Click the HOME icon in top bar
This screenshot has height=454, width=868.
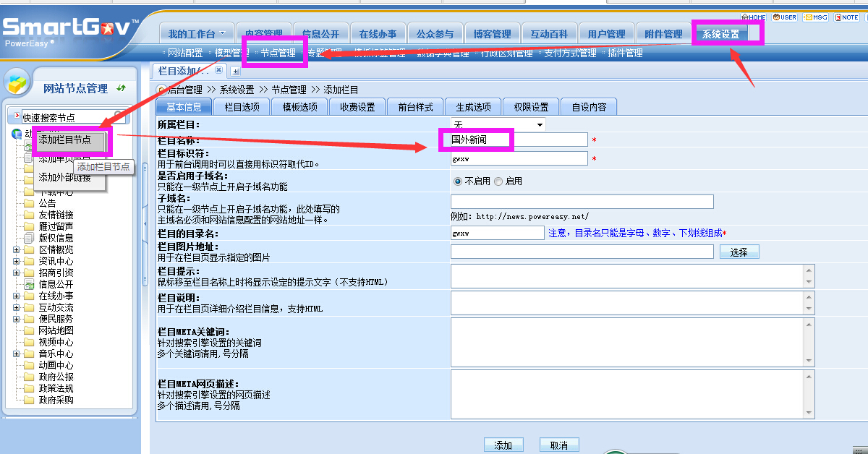click(x=753, y=17)
